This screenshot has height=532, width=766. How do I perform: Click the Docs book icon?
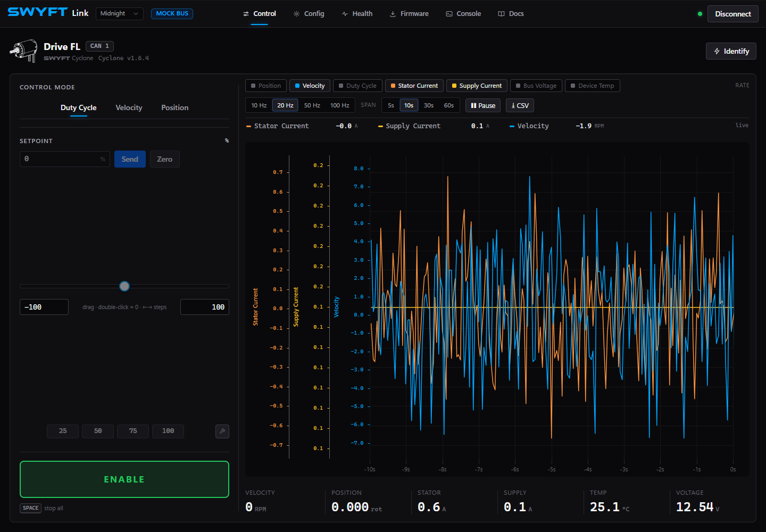click(x=501, y=14)
